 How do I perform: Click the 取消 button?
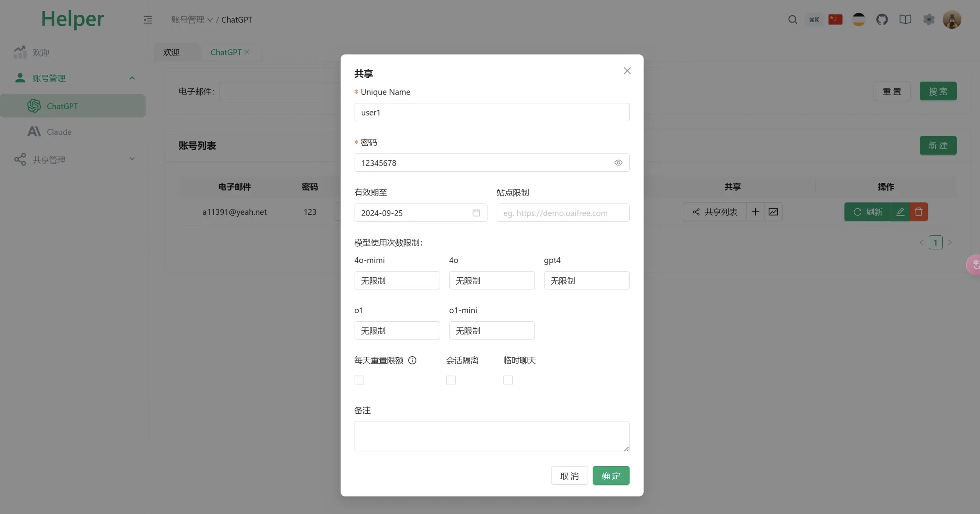(x=569, y=475)
